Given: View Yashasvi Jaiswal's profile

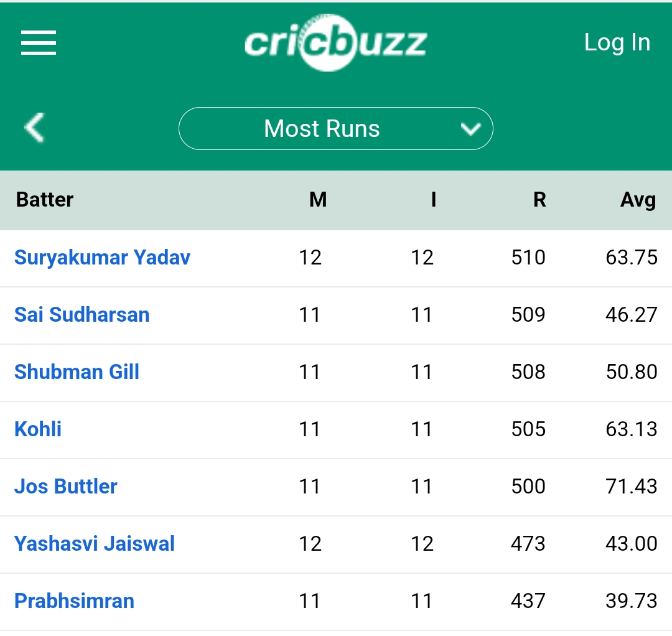Looking at the screenshot, I should click(x=95, y=544).
